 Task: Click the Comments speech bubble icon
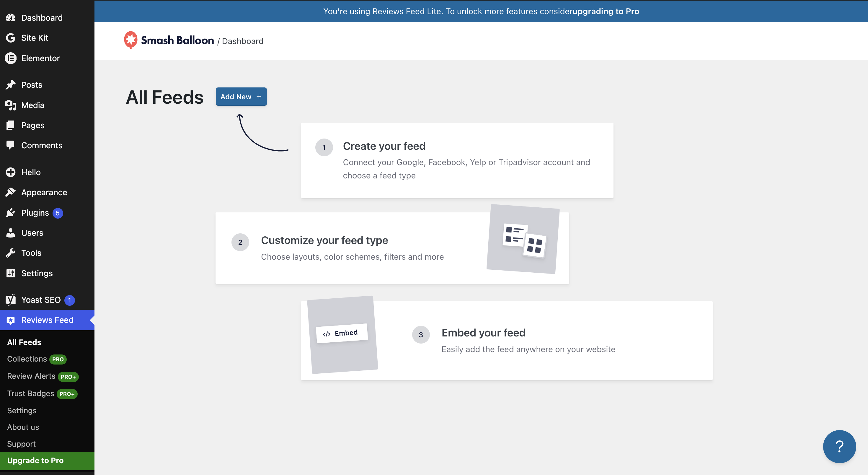pyautogui.click(x=11, y=145)
